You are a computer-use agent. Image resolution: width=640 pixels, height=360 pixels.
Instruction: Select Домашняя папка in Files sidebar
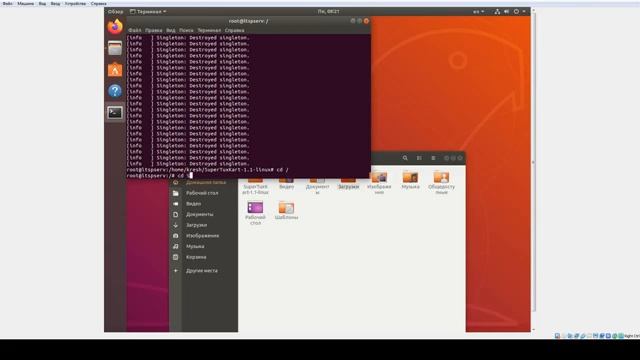click(206, 182)
